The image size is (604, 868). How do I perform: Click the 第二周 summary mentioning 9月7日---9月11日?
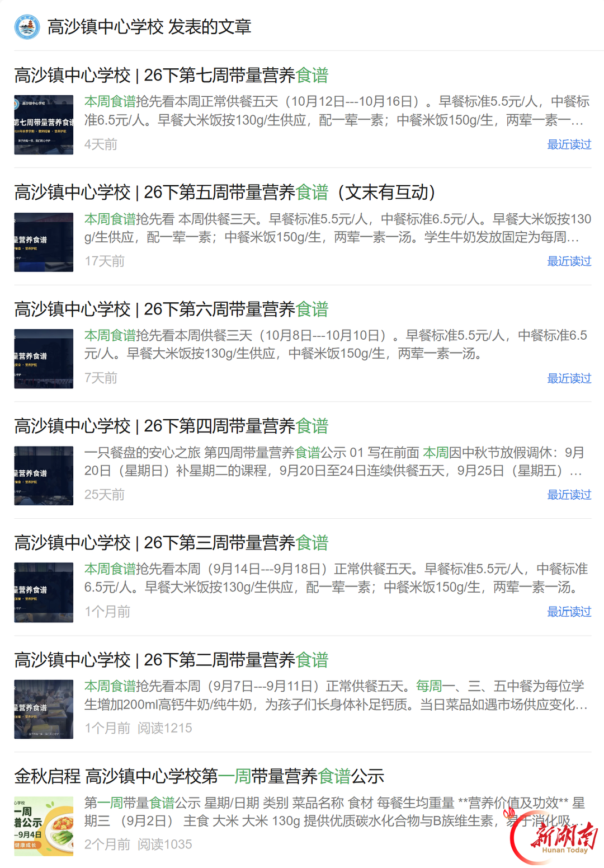tap(336, 695)
